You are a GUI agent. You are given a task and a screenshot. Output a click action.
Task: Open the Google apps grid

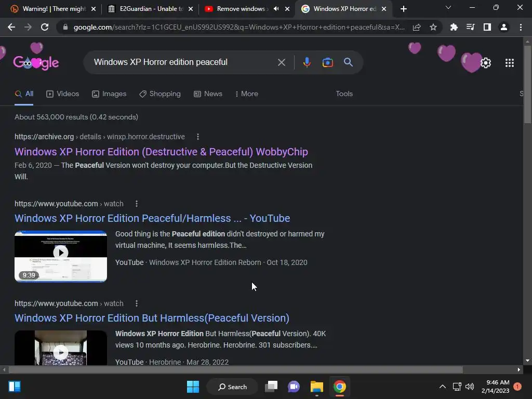pyautogui.click(x=509, y=63)
